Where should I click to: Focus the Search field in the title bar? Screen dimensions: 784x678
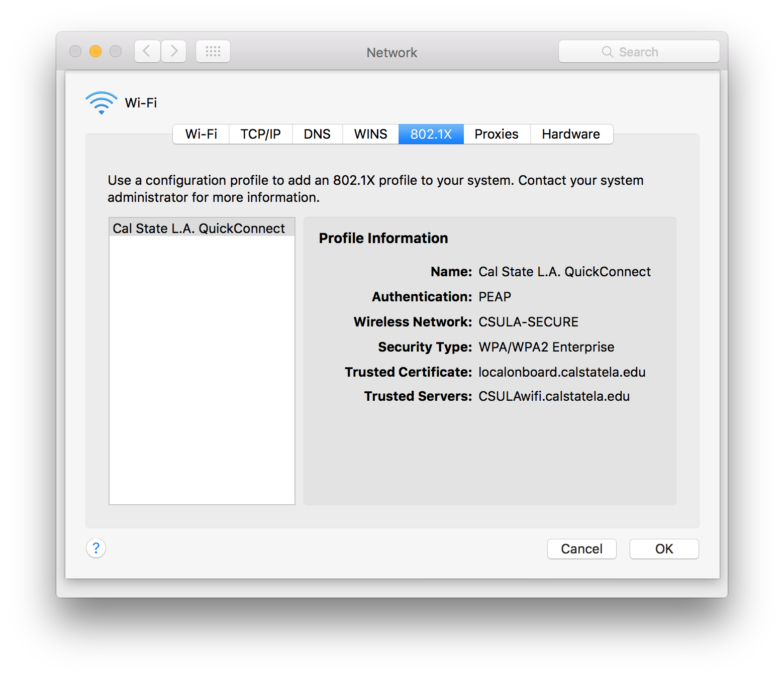(x=639, y=52)
